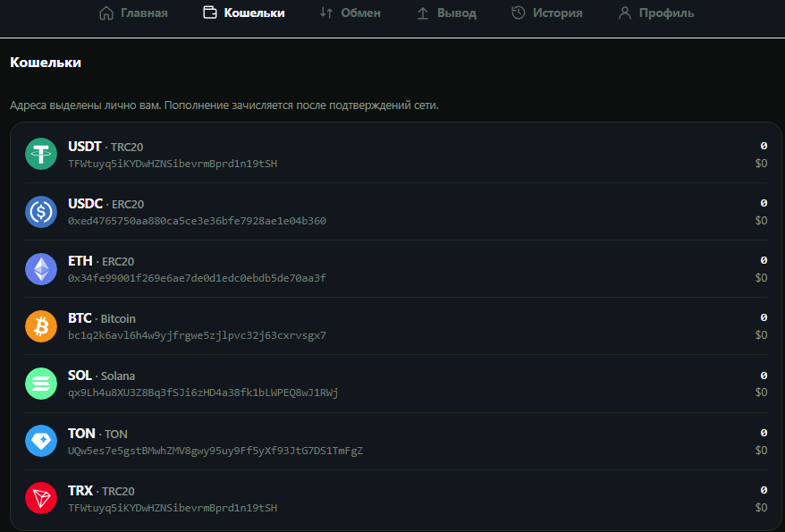This screenshot has height=532, width=785.
Task: Select the Solana wallet address text
Action: click(x=203, y=393)
